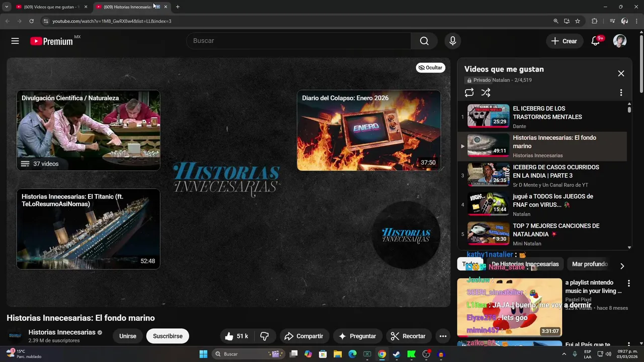Select the Mar profundo chip

click(x=590, y=264)
